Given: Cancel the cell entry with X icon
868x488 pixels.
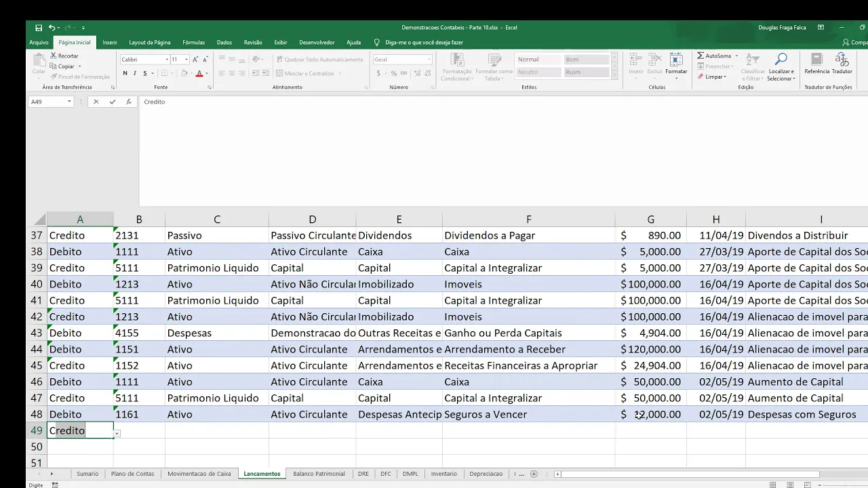Looking at the screenshot, I should click(x=96, y=102).
